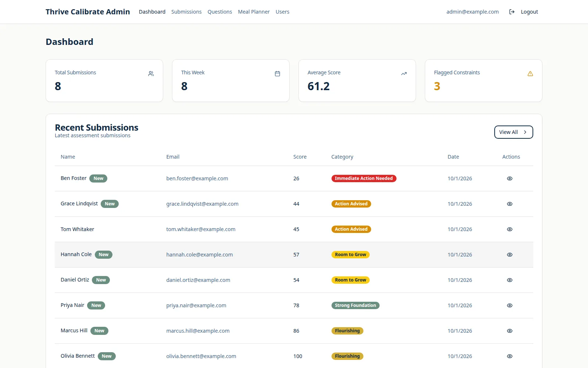Screen dimensions: 588x368
Task: View Hannah Cole's submission details icon
Action: pos(510,255)
